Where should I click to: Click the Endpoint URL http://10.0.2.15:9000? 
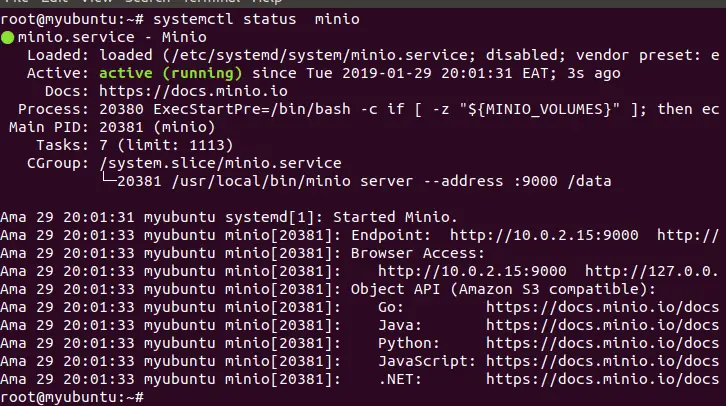pyautogui.click(x=544, y=235)
